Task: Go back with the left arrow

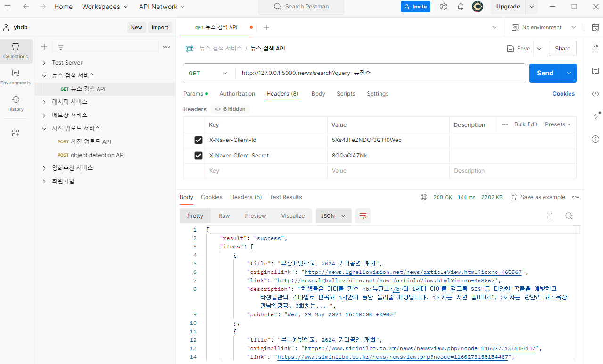Action: click(x=26, y=7)
